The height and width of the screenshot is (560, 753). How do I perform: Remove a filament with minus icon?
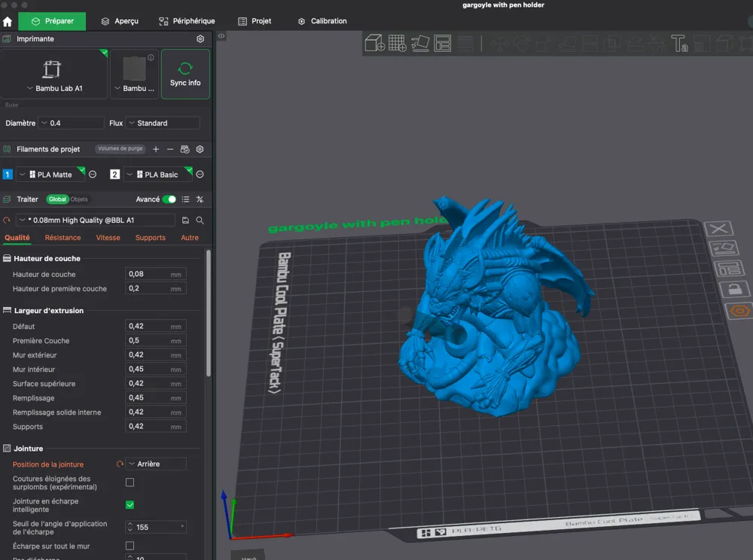[170, 149]
